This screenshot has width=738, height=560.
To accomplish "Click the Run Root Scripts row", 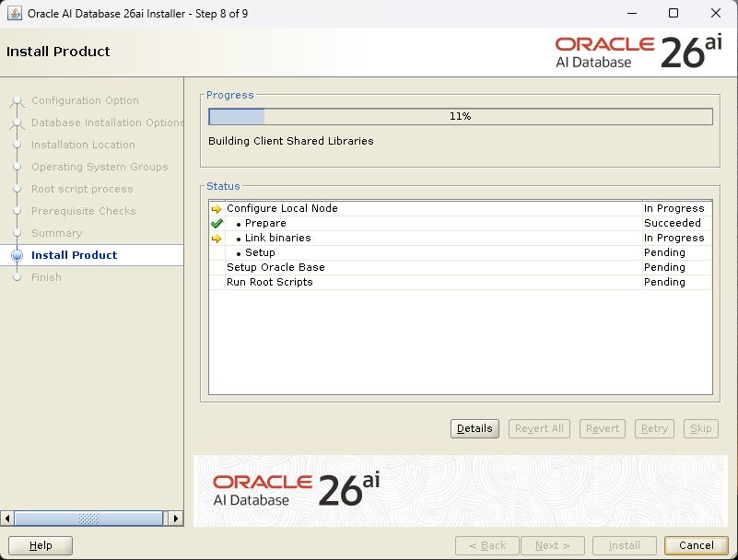I will pyautogui.click(x=461, y=283).
